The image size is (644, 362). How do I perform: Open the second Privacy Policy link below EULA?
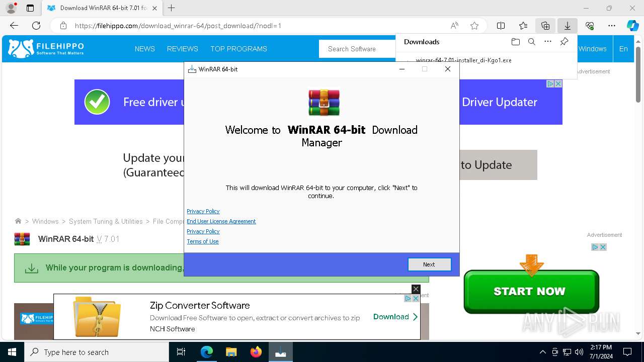click(x=203, y=231)
